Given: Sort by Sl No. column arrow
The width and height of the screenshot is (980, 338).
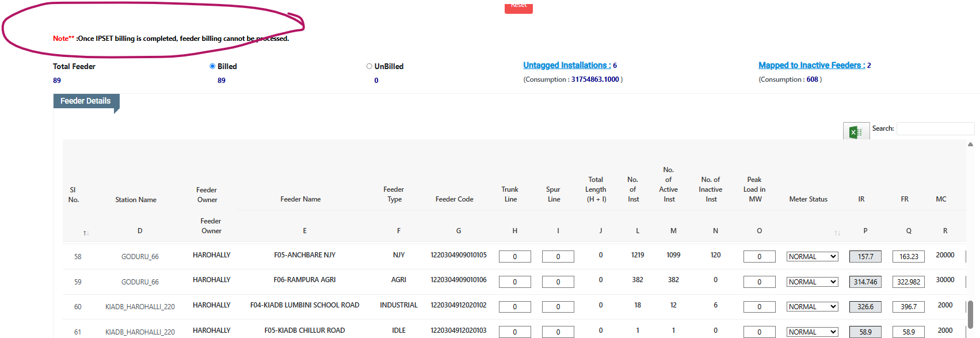Looking at the screenshot, I should click(x=86, y=233).
